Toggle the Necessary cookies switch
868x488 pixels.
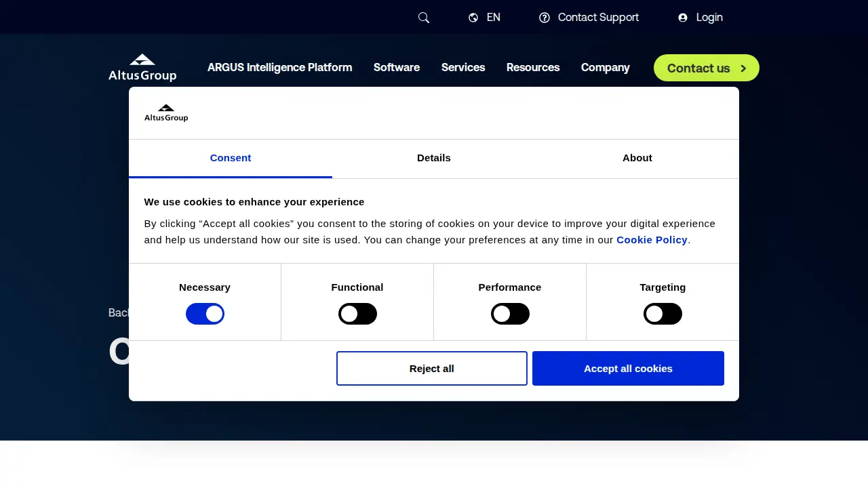(205, 314)
